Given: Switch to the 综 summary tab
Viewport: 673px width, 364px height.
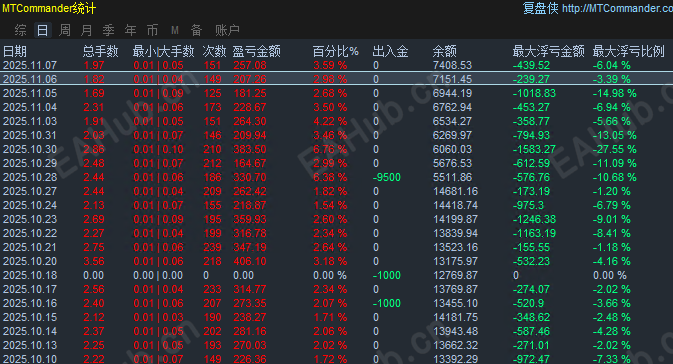Looking at the screenshot, I should [x=20, y=30].
